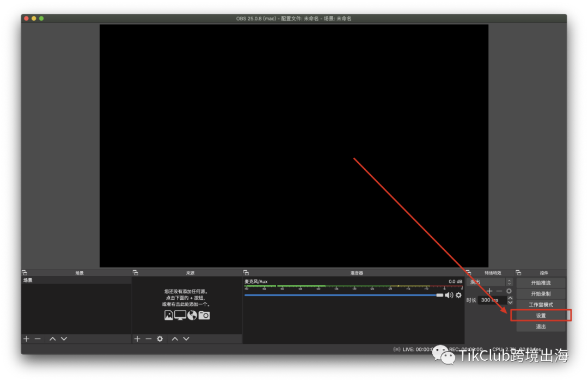Screen dimensions: 588x382
Task: Click the 来源 panel title
Action: [191, 273]
